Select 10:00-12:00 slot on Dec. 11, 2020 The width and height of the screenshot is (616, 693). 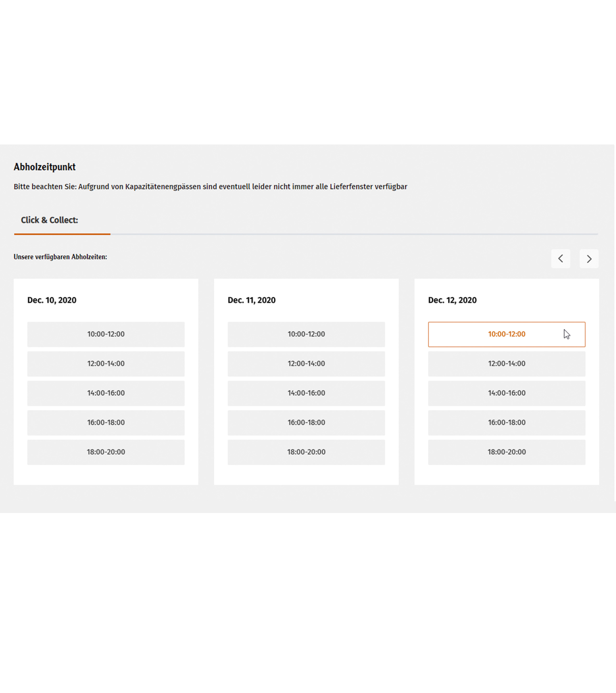(306, 334)
